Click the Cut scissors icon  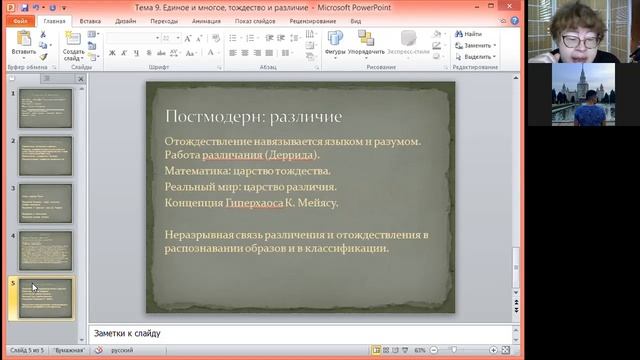[43, 34]
